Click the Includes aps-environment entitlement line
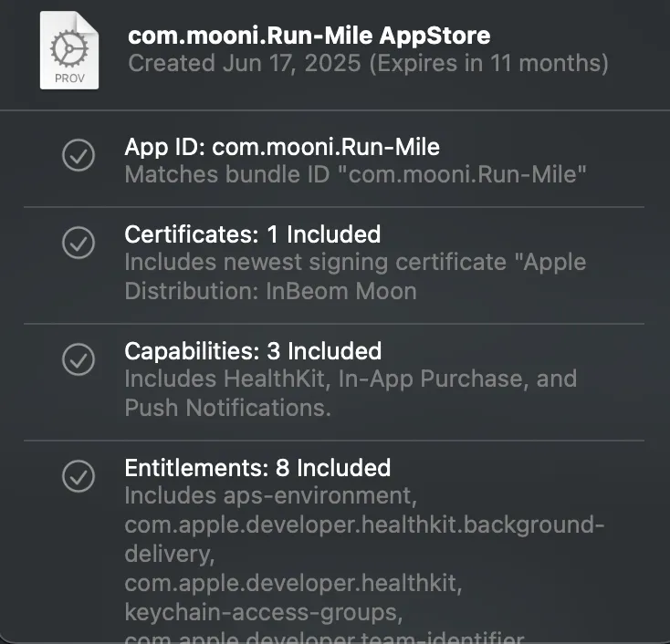This screenshot has width=670, height=644. tap(269, 496)
